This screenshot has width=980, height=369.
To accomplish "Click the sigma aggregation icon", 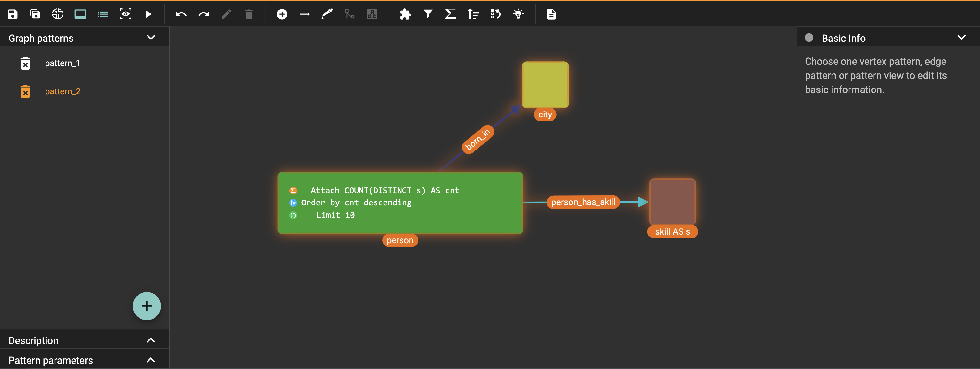I will [451, 14].
